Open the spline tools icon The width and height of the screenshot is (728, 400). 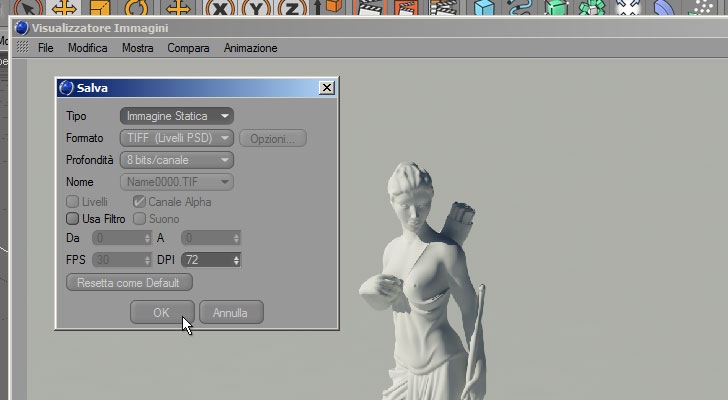[x=520, y=7]
